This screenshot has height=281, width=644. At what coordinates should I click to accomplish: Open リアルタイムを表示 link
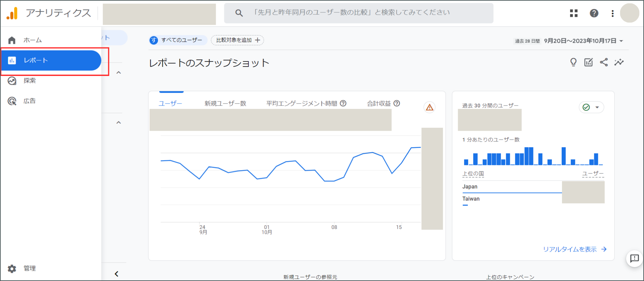tap(575, 249)
